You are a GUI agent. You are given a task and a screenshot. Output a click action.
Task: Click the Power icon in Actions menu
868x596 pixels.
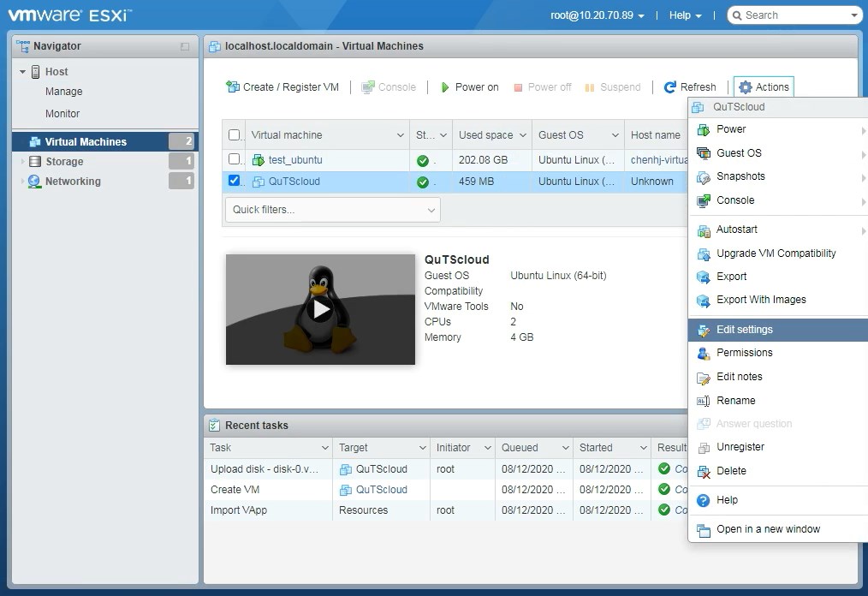704,129
